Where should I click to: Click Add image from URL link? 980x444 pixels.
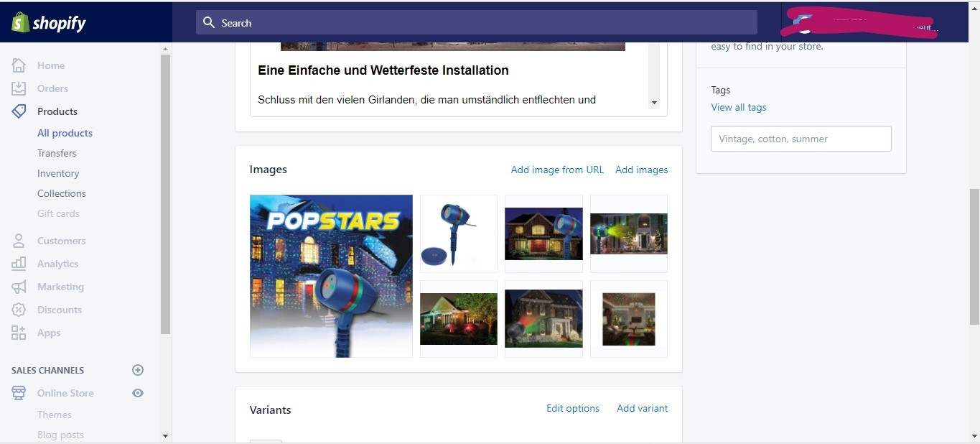pyautogui.click(x=557, y=170)
